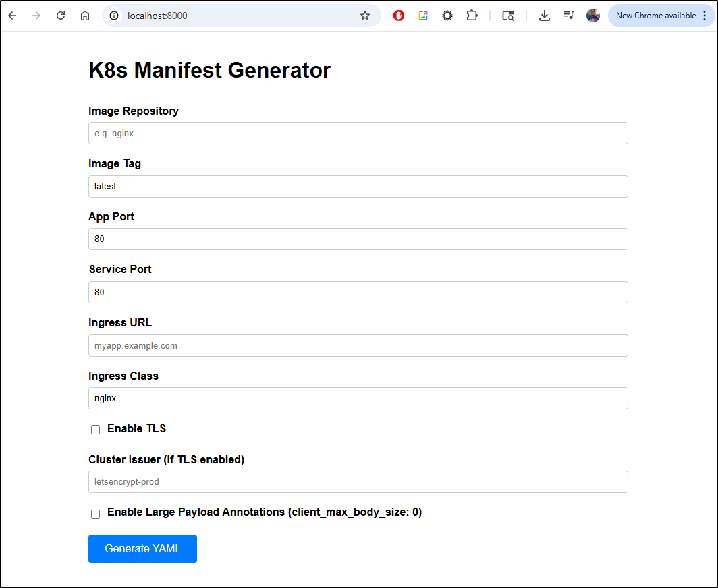The width and height of the screenshot is (718, 588).
Task: Open the Chrome three-dot menu
Action: (705, 16)
